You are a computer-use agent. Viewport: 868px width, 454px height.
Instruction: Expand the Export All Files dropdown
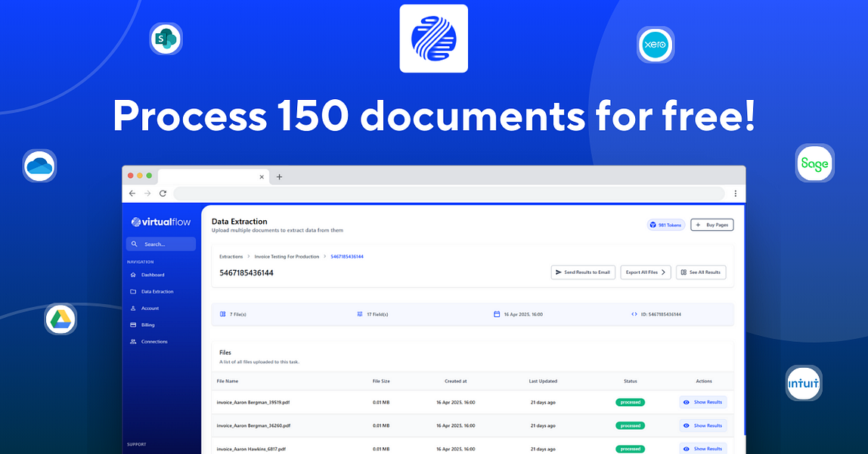pos(646,272)
